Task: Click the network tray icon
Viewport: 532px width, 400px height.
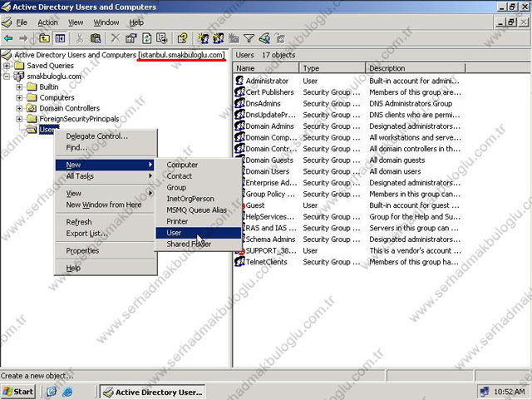Action: click(x=484, y=392)
